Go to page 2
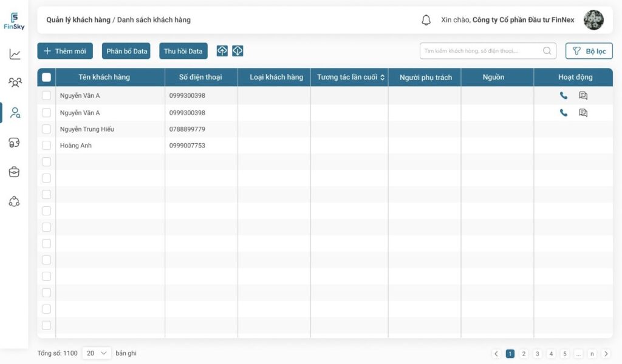The image size is (622, 364). (524, 354)
